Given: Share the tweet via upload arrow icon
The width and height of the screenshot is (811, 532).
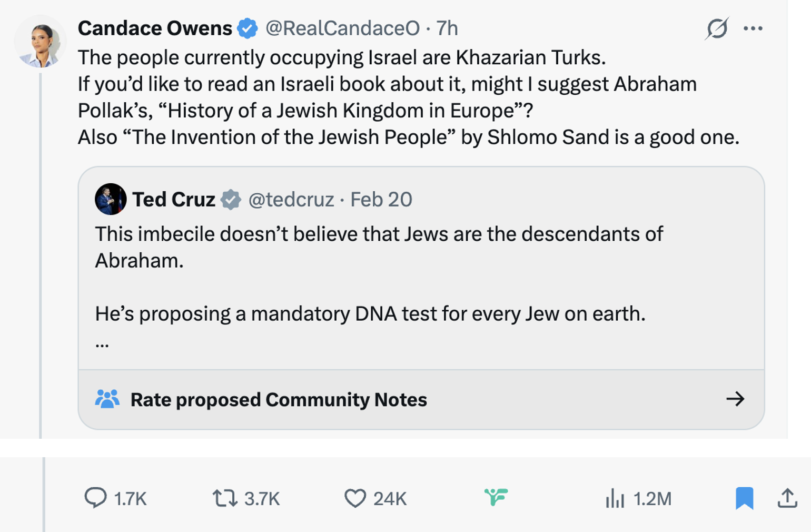Looking at the screenshot, I should (x=787, y=498).
